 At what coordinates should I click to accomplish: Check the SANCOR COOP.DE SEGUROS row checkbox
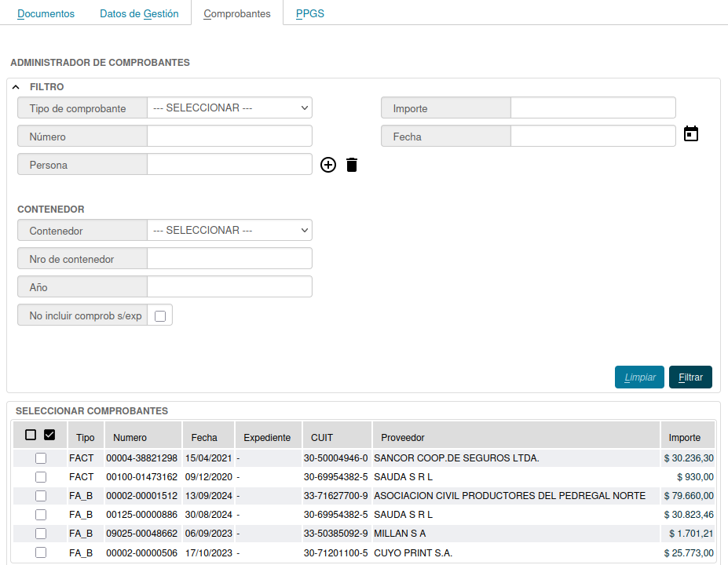coord(41,458)
